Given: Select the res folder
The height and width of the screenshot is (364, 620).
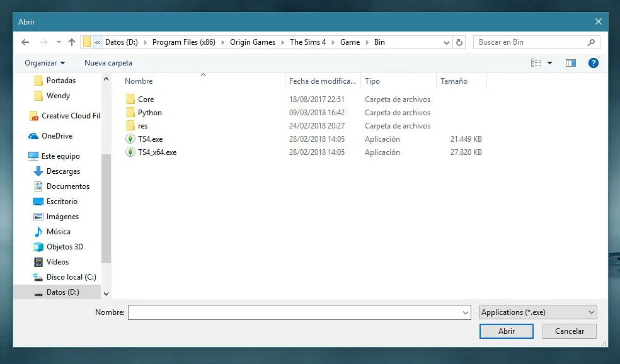Looking at the screenshot, I should click(143, 126).
